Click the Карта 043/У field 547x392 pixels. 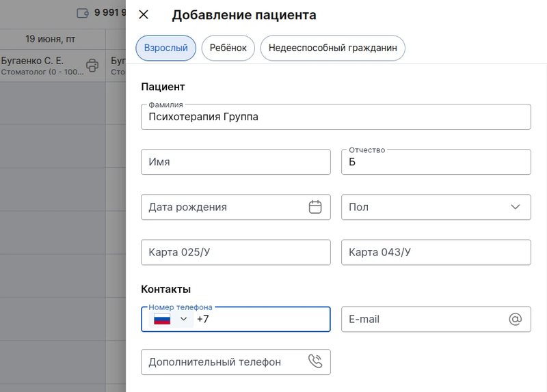[436, 252]
